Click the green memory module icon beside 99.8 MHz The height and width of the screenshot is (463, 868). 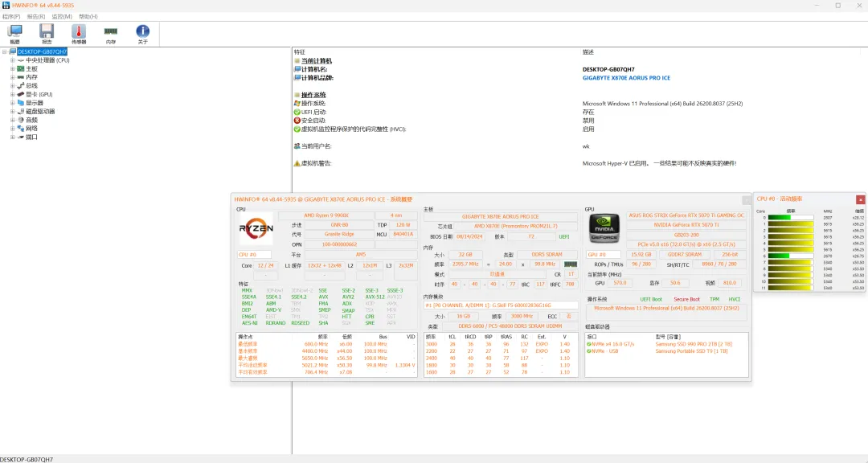(x=570, y=264)
